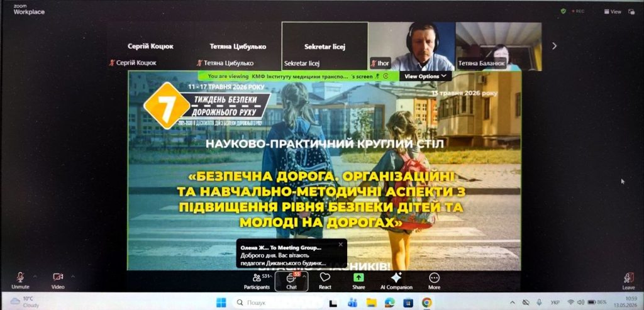Select Ihor's video thumbnail
This screenshot has height=310, width=644.
click(x=412, y=46)
